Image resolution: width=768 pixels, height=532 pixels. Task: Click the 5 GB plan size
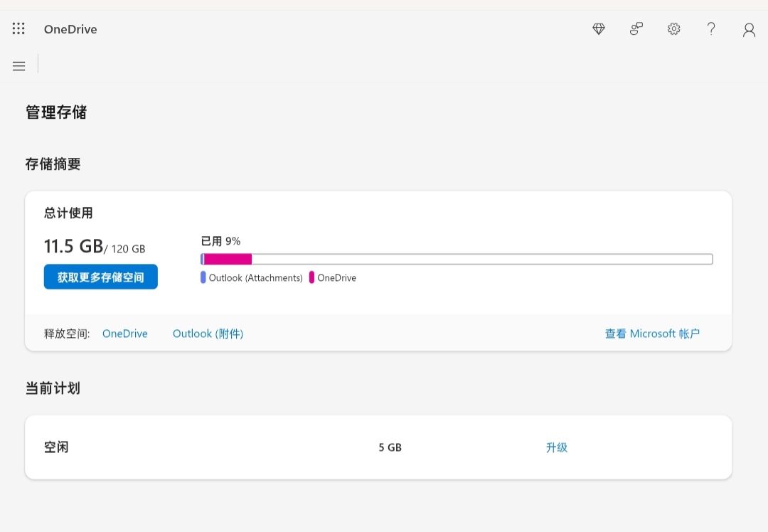[x=390, y=447]
